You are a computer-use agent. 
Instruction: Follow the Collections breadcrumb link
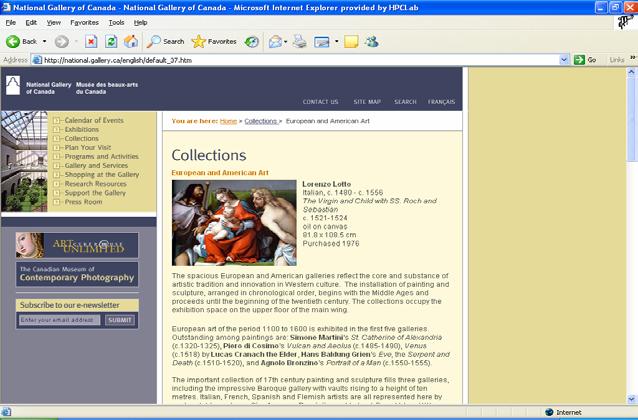click(x=261, y=121)
